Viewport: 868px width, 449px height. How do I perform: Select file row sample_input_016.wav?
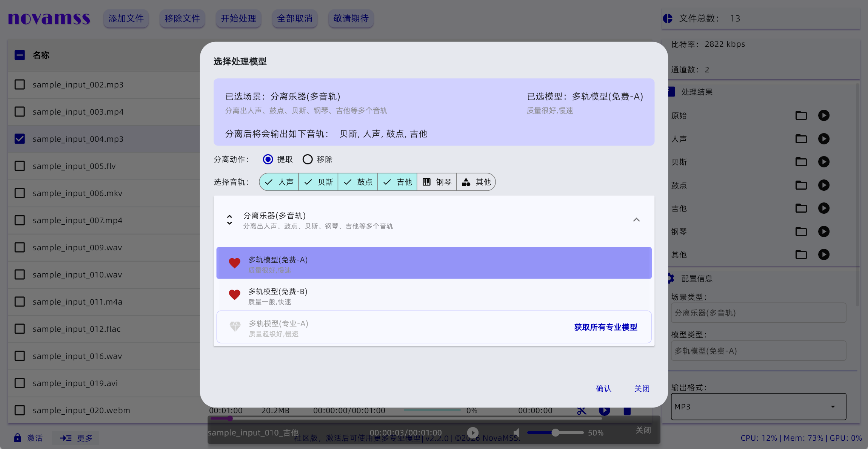(104, 356)
